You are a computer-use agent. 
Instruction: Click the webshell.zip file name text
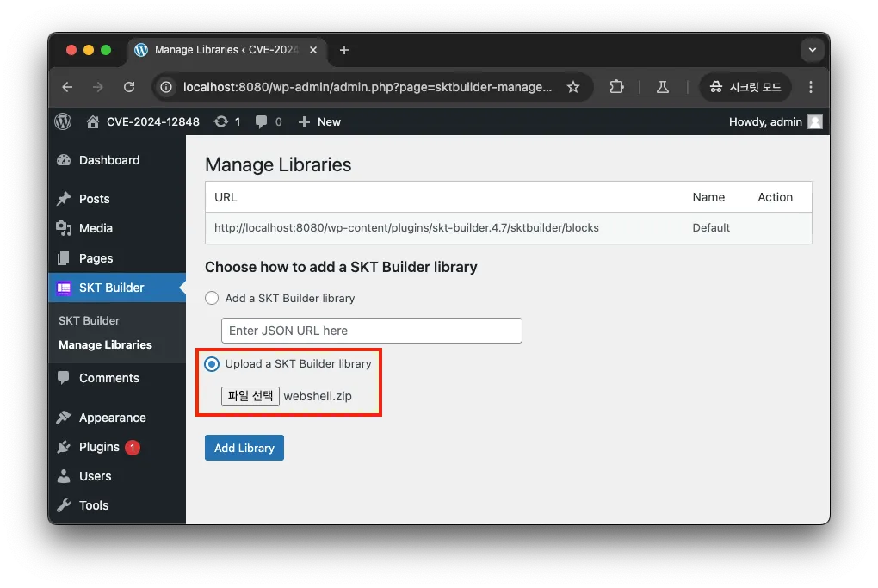click(x=318, y=396)
